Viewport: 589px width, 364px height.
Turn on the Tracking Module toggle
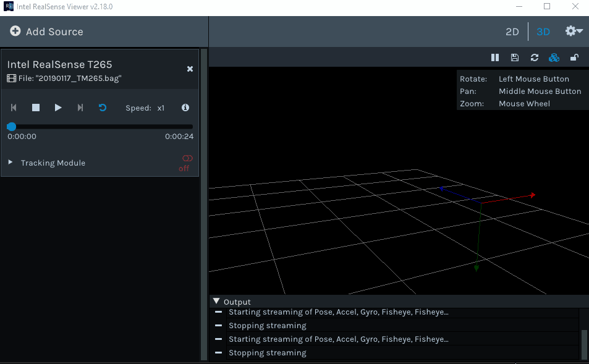click(187, 158)
